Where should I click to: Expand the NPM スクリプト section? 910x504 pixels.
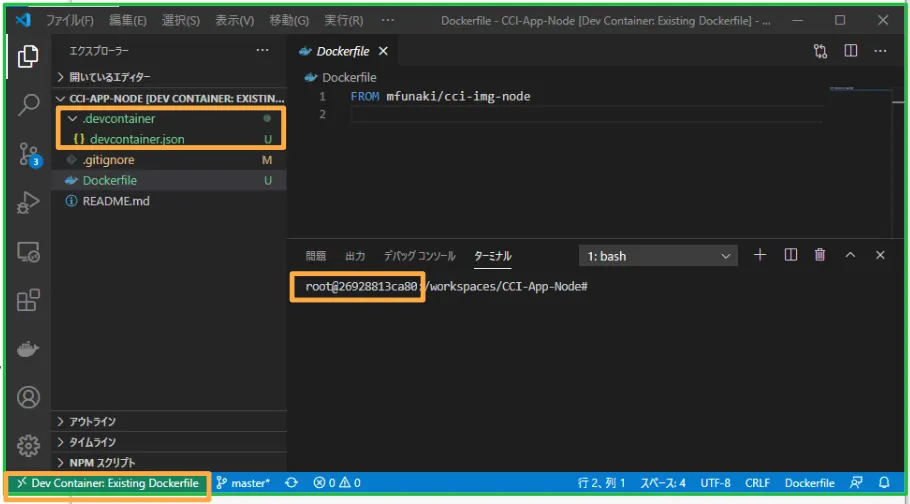[169, 463]
